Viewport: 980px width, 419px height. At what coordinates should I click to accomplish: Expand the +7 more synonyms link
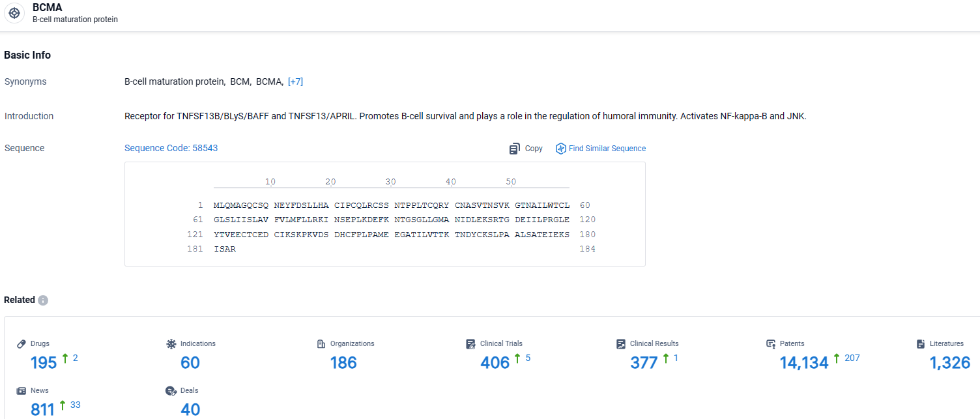(295, 81)
